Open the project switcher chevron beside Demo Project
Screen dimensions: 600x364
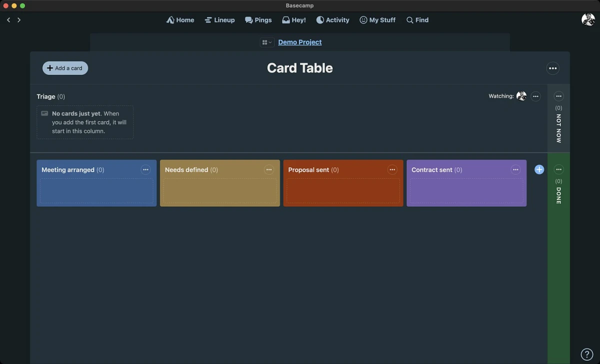[271, 42]
